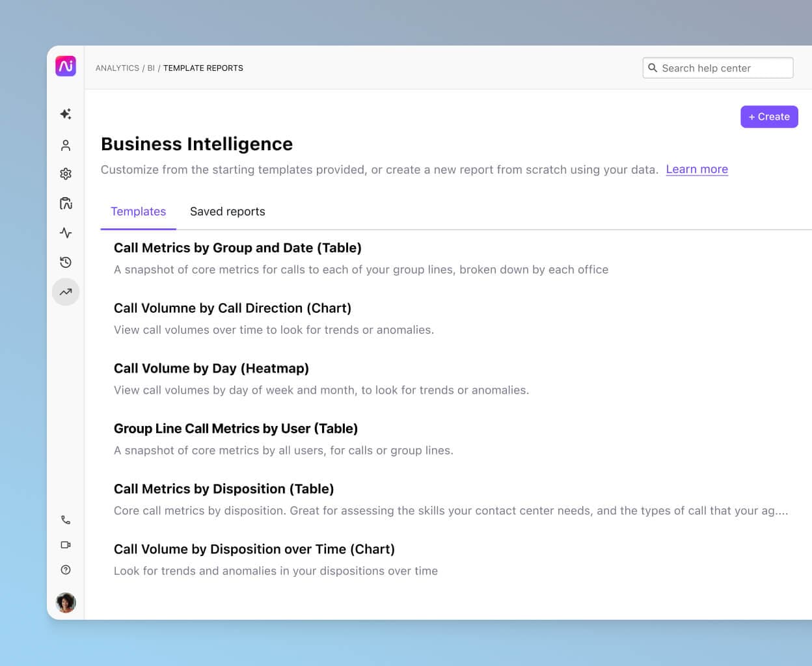Open the AI sparkle icon in sidebar

tap(66, 114)
